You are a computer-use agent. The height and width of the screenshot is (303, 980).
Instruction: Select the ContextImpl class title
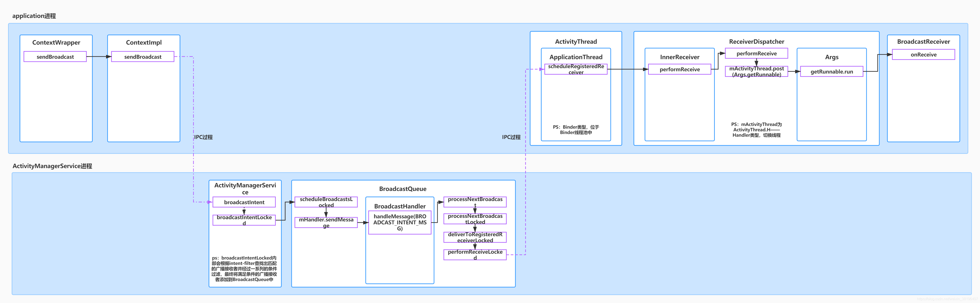(x=144, y=42)
